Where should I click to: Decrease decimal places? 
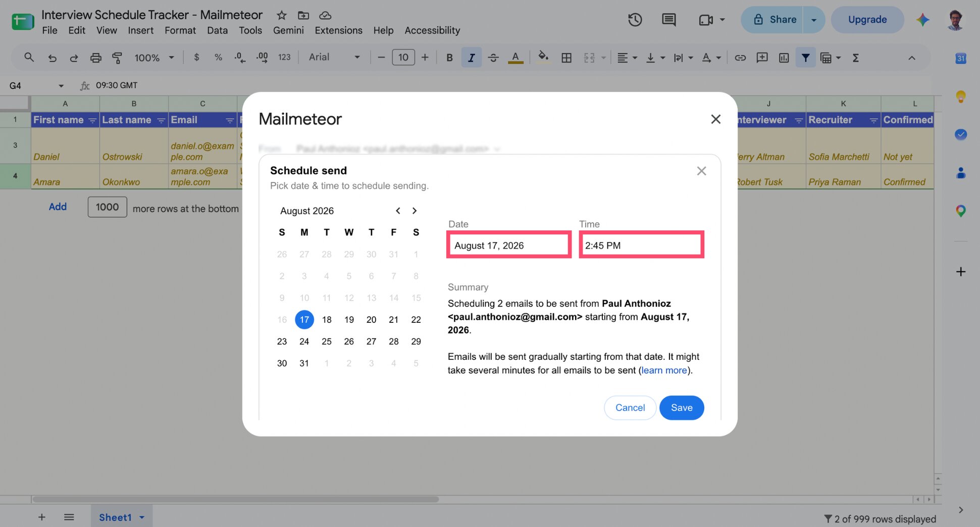(x=240, y=58)
